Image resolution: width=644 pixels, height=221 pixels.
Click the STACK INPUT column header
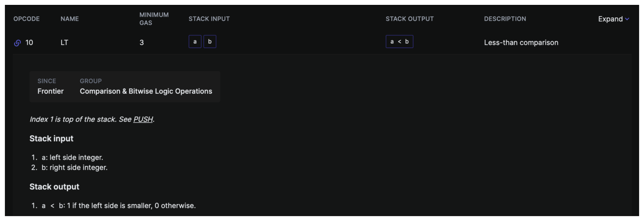209,19
